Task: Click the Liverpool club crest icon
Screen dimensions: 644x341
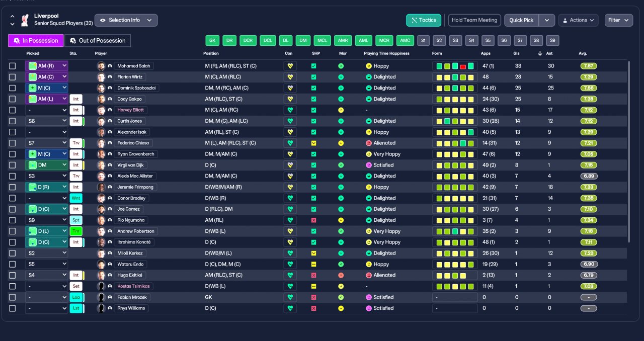Action: 24,20
